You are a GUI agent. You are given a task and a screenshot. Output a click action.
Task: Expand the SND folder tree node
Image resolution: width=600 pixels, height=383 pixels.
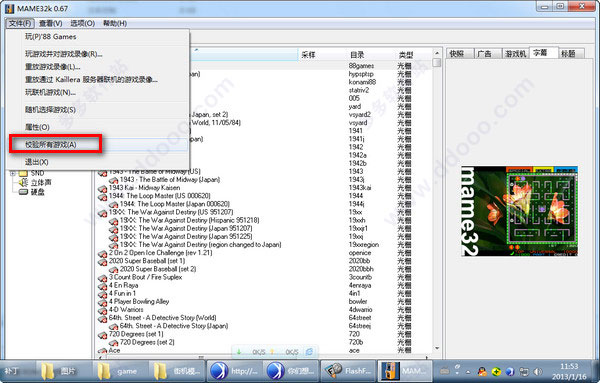[13, 173]
